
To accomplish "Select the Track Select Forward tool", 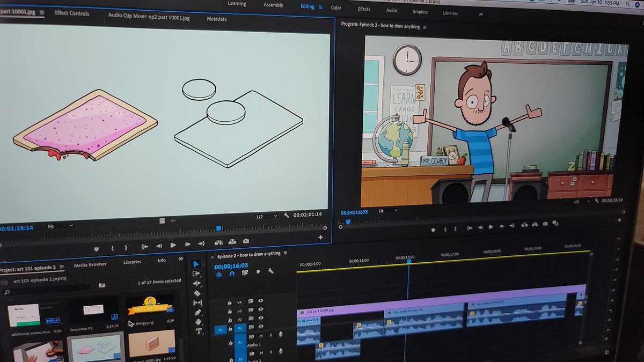I will [x=196, y=274].
